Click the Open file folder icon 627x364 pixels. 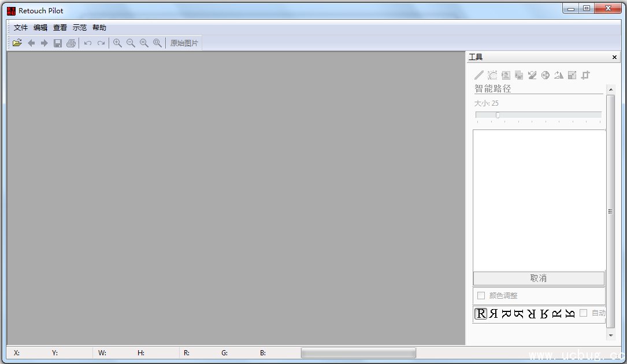[x=17, y=43]
